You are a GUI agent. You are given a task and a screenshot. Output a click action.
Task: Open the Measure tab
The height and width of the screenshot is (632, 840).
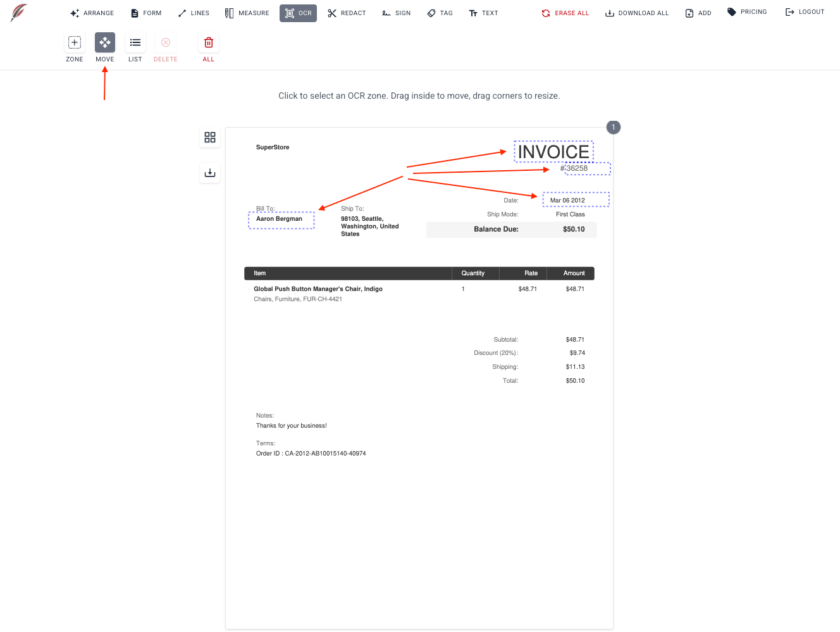click(x=247, y=13)
